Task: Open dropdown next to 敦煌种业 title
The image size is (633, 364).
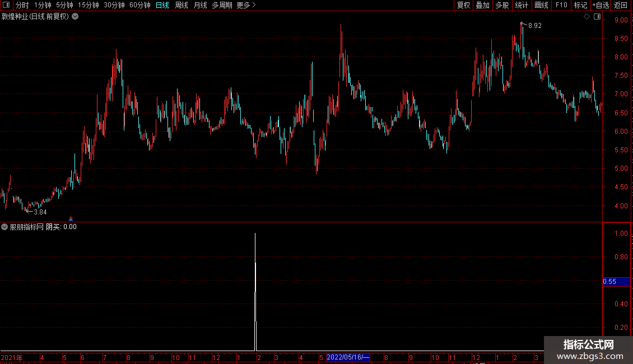Action: pyautogui.click(x=75, y=17)
